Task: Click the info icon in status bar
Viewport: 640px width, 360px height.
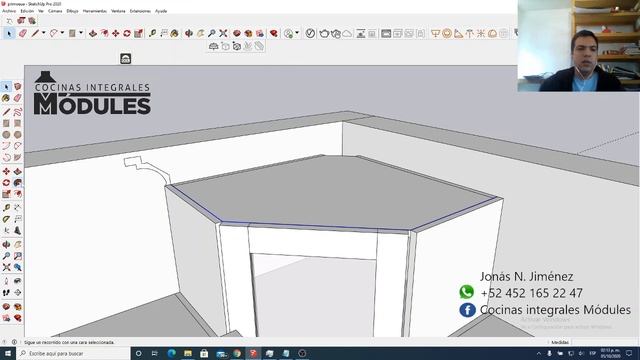Action: coord(14,342)
